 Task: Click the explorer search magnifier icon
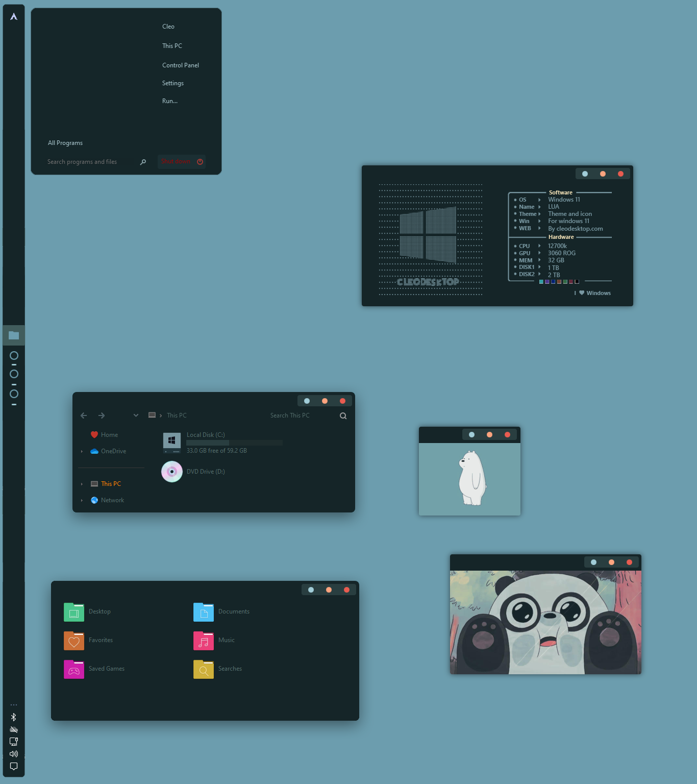coord(343,415)
